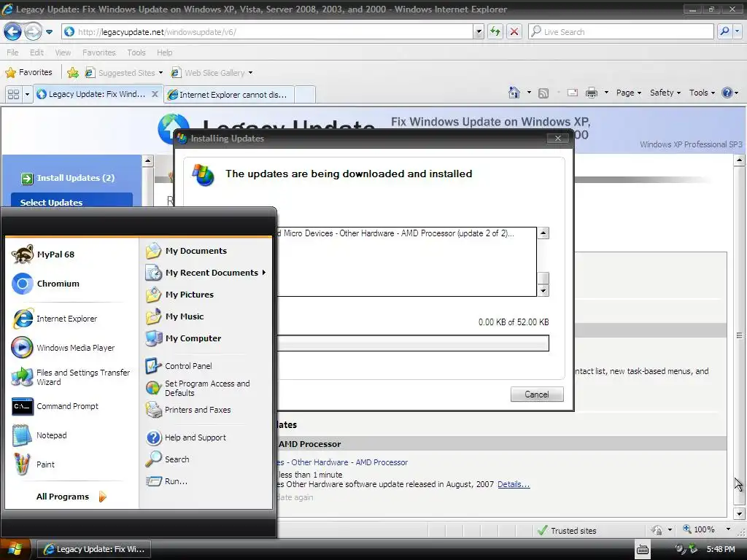Open the View menu
Screen dimensions: 747x560
[x=63, y=52]
